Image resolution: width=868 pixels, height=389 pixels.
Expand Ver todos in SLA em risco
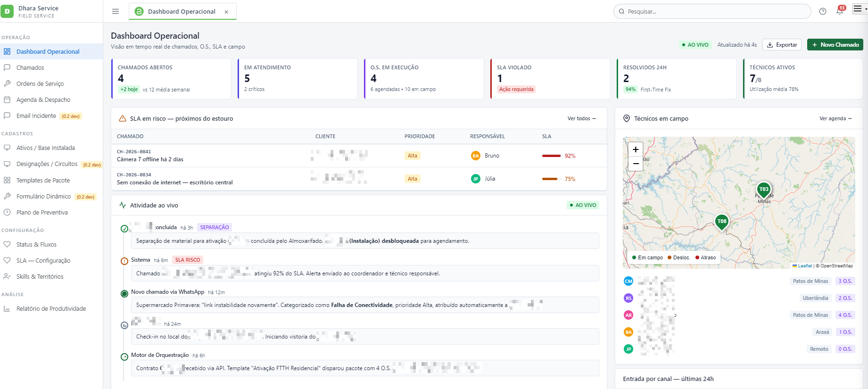coord(581,118)
